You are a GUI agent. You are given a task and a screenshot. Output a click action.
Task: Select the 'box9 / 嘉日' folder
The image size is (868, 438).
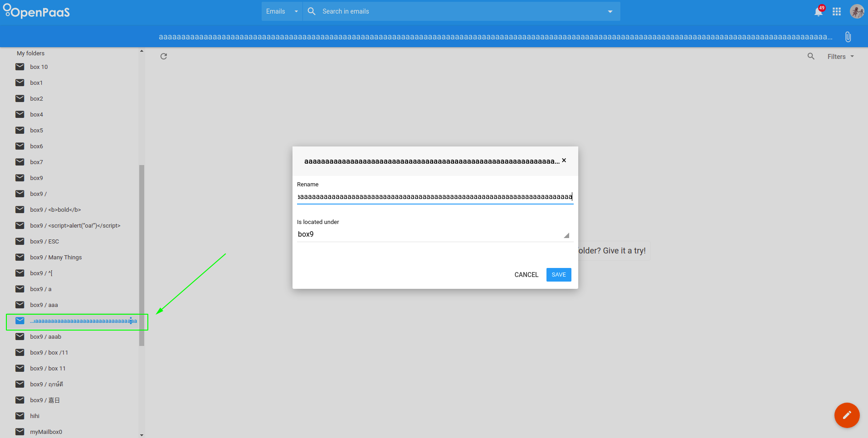click(x=44, y=400)
